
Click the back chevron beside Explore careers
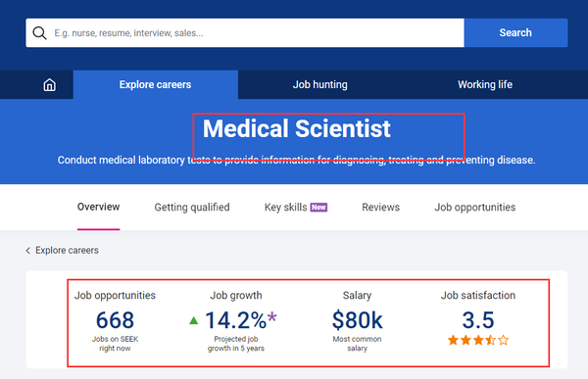(27, 251)
